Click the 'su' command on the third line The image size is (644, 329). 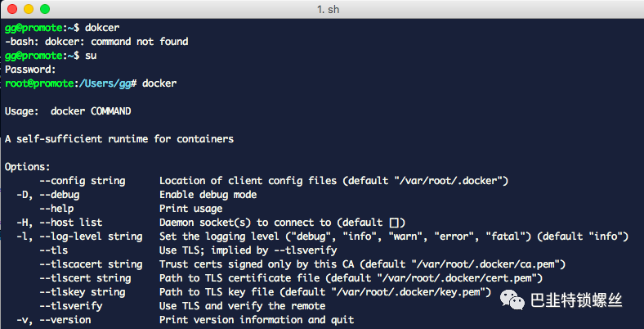pyautogui.click(x=91, y=56)
